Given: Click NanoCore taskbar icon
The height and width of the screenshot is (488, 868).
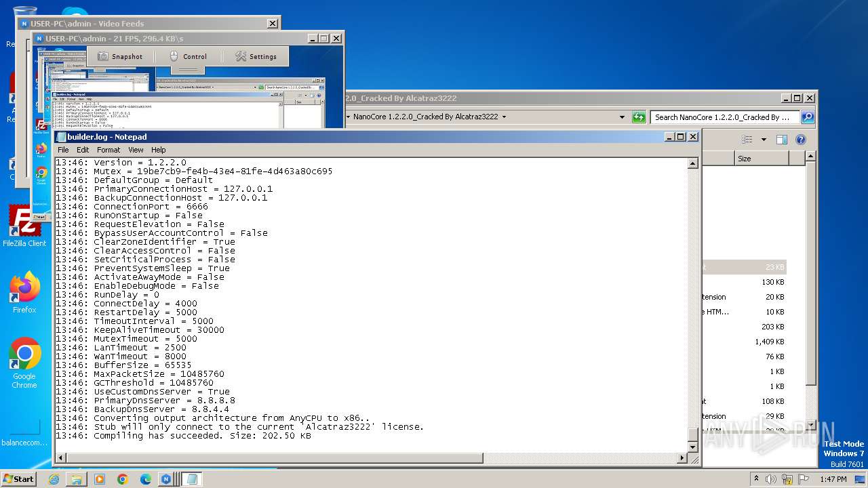Looking at the screenshot, I should coord(166,479).
